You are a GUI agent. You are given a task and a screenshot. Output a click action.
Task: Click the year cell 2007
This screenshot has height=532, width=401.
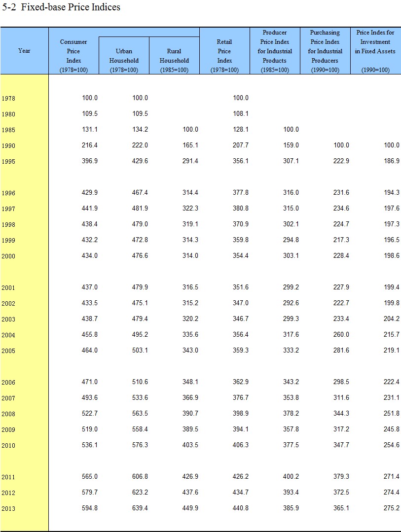click(8, 398)
